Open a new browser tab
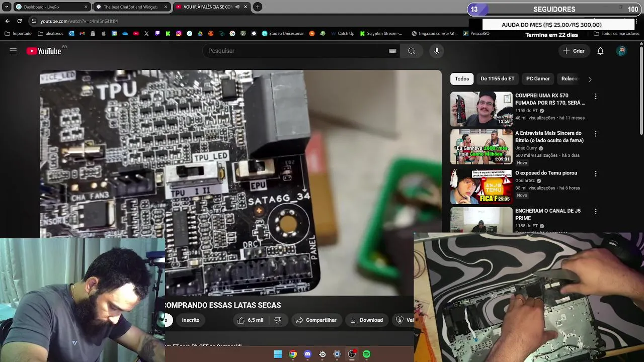 [257, 7]
